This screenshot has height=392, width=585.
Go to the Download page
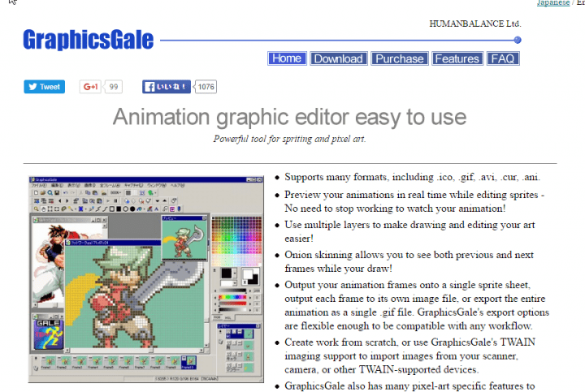pyautogui.click(x=338, y=58)
